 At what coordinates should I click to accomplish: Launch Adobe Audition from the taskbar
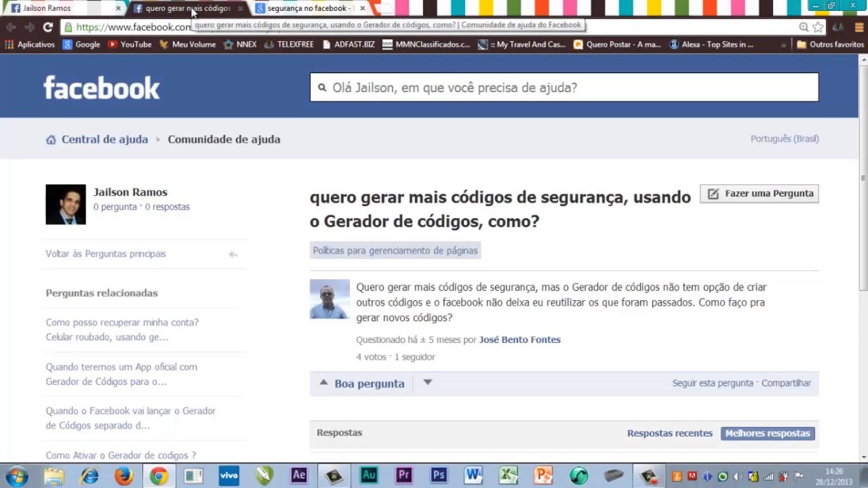368,475
